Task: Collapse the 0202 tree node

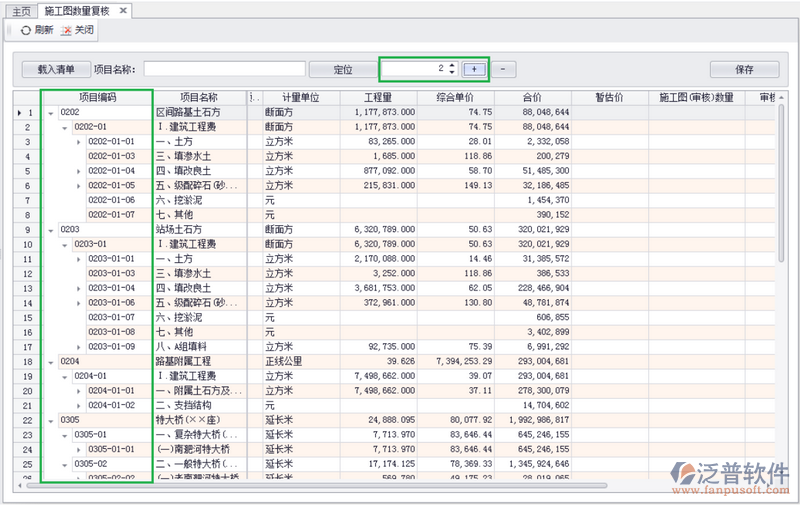Action: 51,113
